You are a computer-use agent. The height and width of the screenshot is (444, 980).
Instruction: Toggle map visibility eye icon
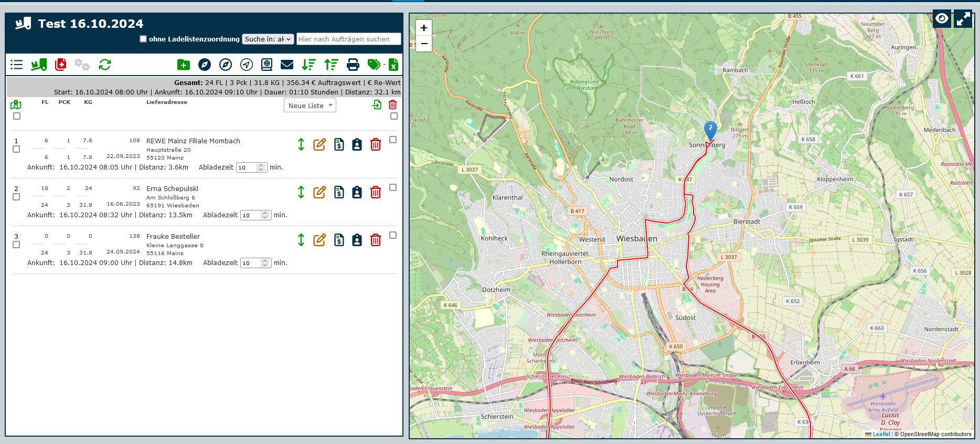(942, 19)
